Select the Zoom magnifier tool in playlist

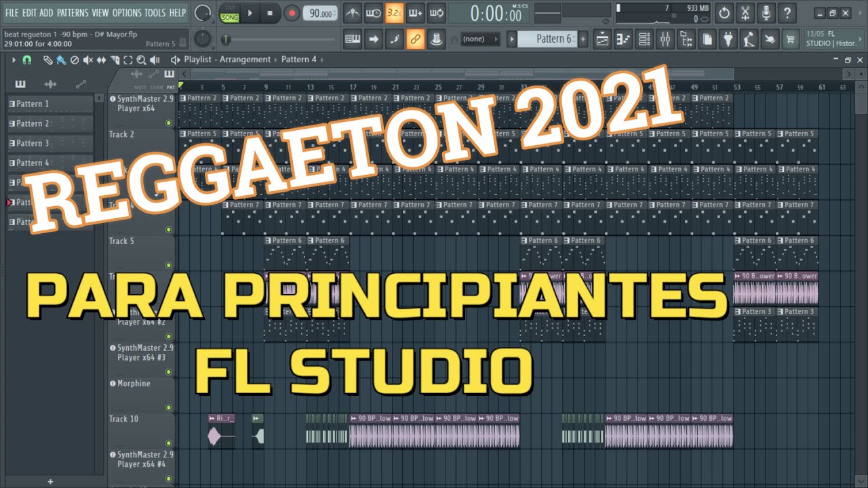(x=142, y=60)
